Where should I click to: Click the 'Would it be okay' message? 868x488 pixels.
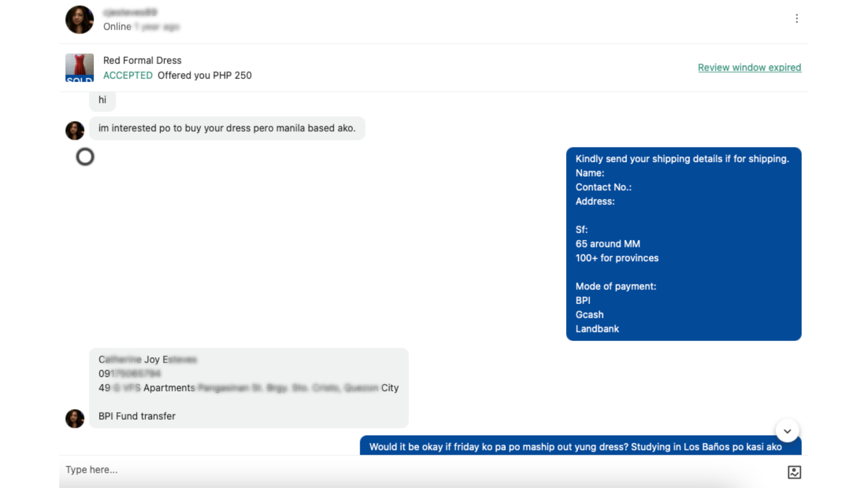pos(575,447)
